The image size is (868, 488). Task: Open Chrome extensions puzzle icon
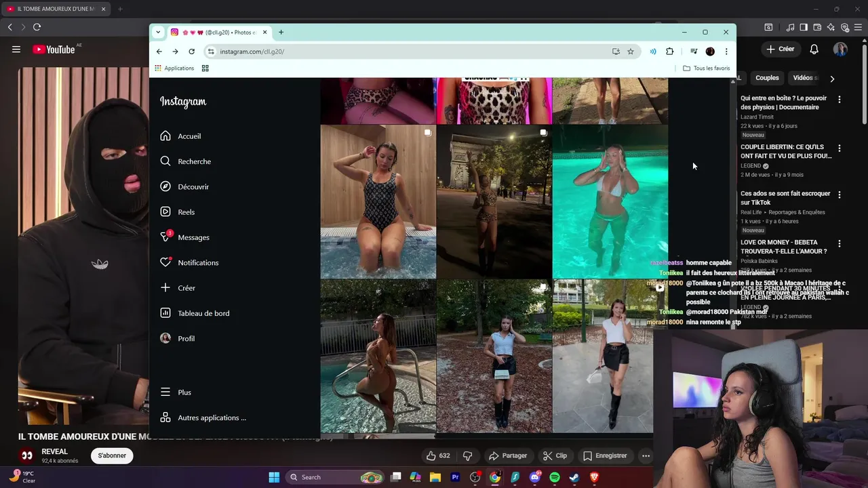pyautogui.click(x=670, y=52)
